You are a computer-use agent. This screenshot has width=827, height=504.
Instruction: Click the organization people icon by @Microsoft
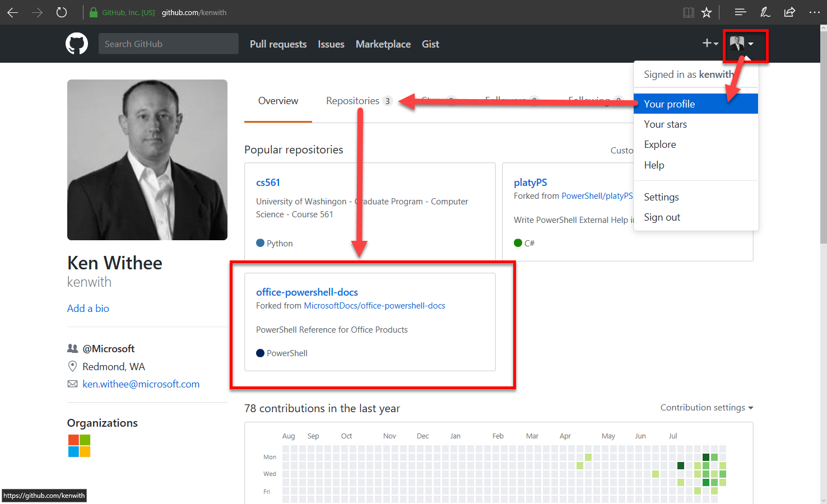(x=72, y=348)
